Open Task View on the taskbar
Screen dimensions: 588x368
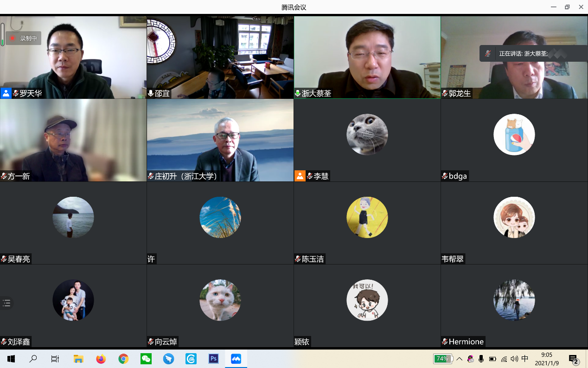55,359
